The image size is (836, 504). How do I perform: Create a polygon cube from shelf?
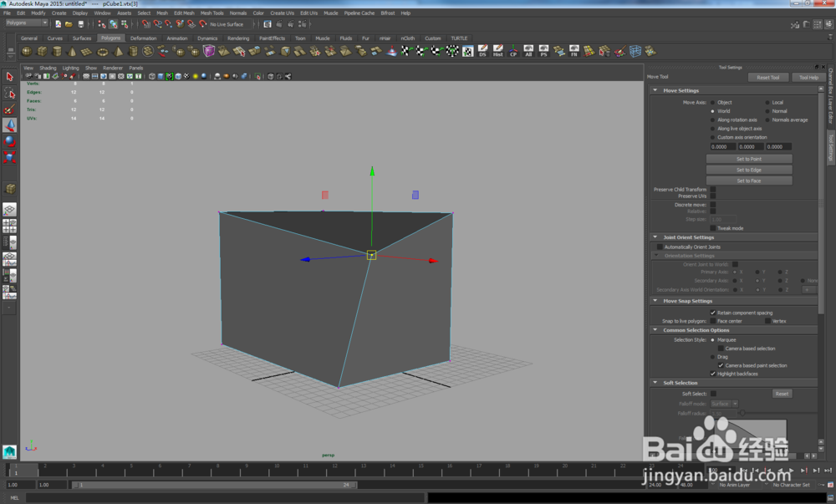pos(42,51)
